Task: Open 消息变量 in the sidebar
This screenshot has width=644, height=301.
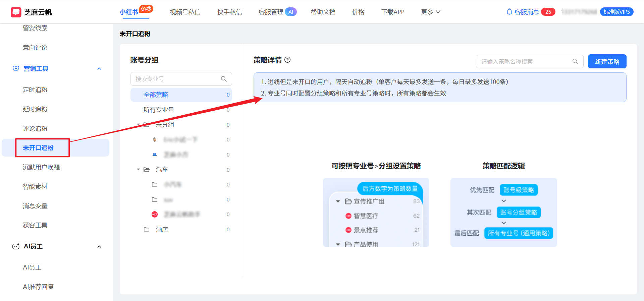Action: pos(35,206)
